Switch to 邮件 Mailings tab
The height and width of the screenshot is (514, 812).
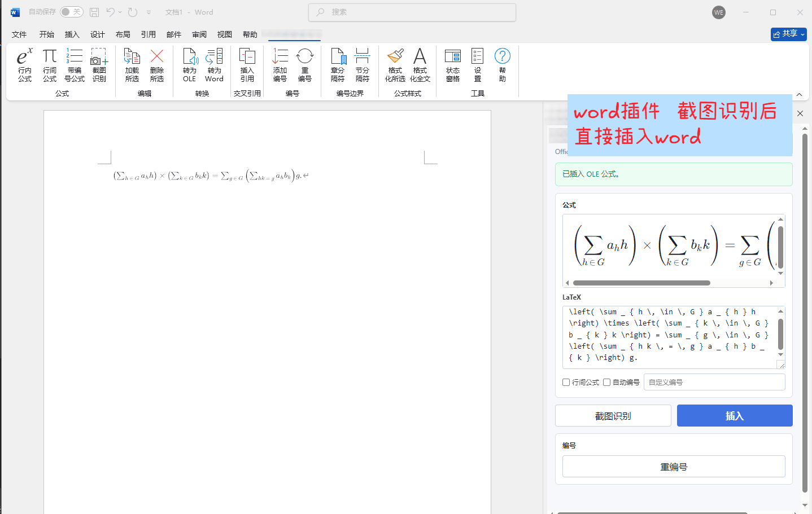point(174,34)
